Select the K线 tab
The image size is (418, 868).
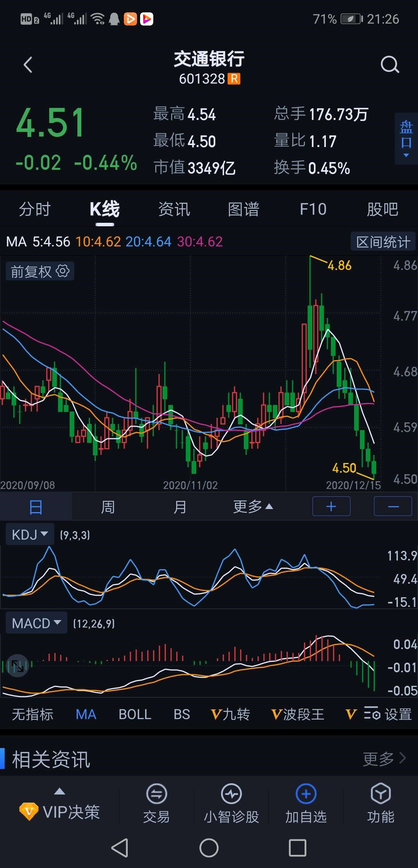coord(104,209)
